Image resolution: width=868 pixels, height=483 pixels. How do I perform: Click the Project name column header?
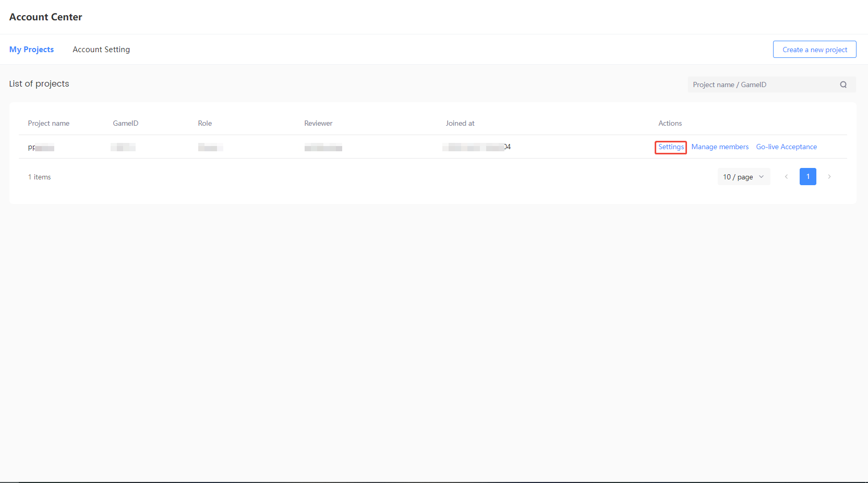pyautogui.click(x=49, y=124)
